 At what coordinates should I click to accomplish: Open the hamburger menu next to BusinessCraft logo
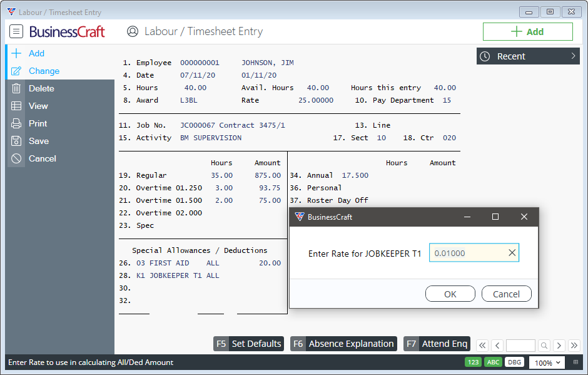[16, 31]
